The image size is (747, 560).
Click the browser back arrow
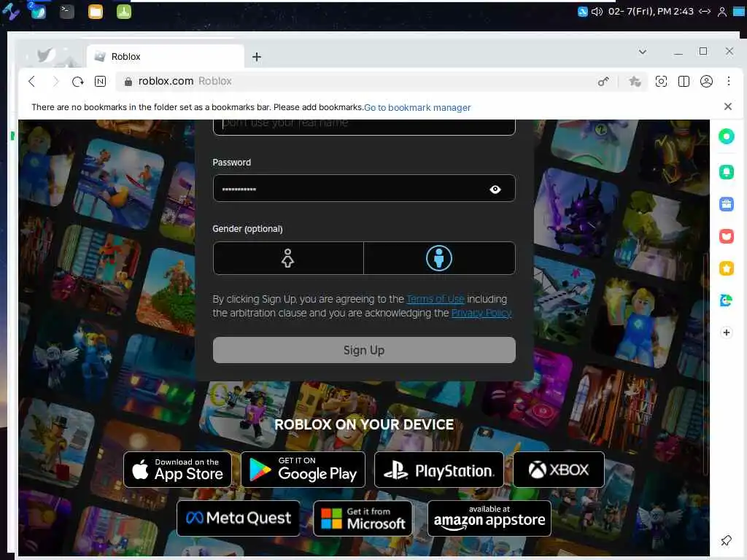coord(32,82)
